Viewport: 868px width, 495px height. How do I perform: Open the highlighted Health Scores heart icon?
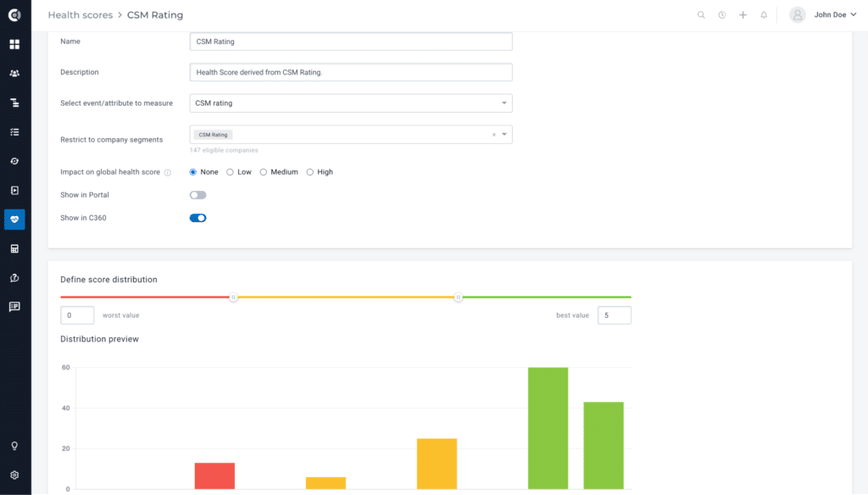tap(14, 220)
